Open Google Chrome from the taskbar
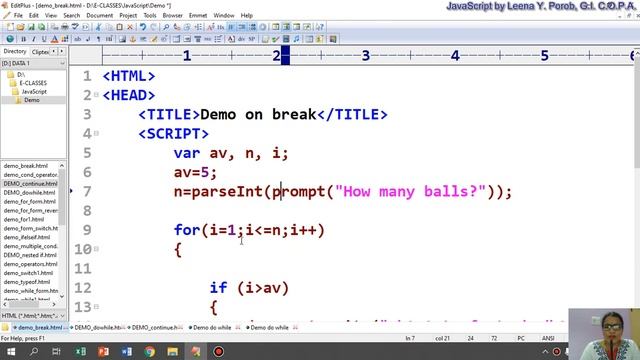 point(149,351)
